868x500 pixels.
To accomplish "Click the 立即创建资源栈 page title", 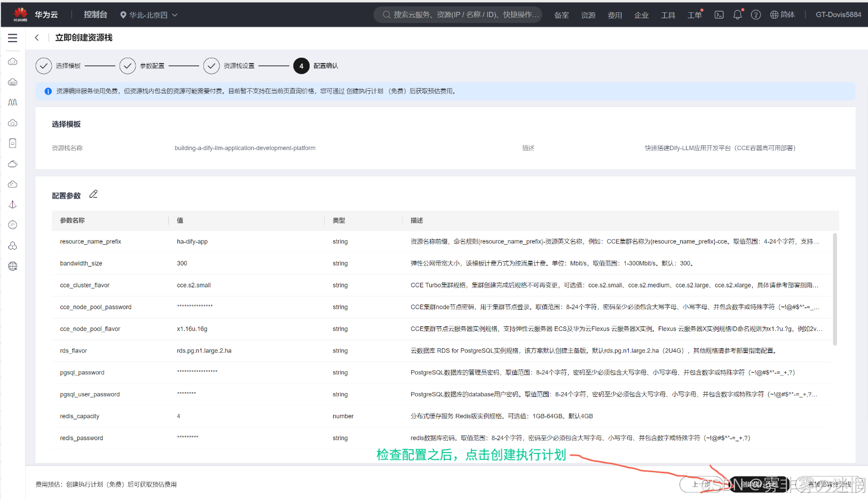I will coord(84,38).
